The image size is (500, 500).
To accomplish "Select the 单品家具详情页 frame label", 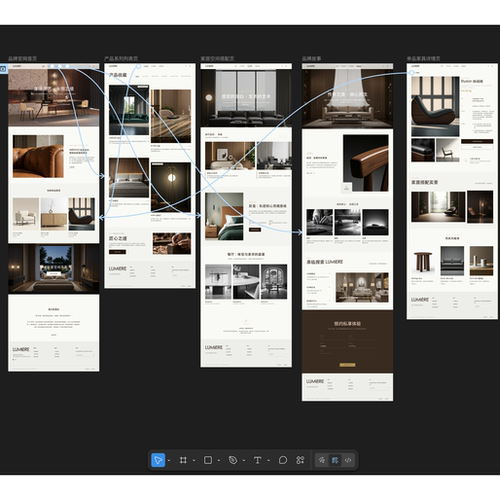I will (x=423, y=59).
